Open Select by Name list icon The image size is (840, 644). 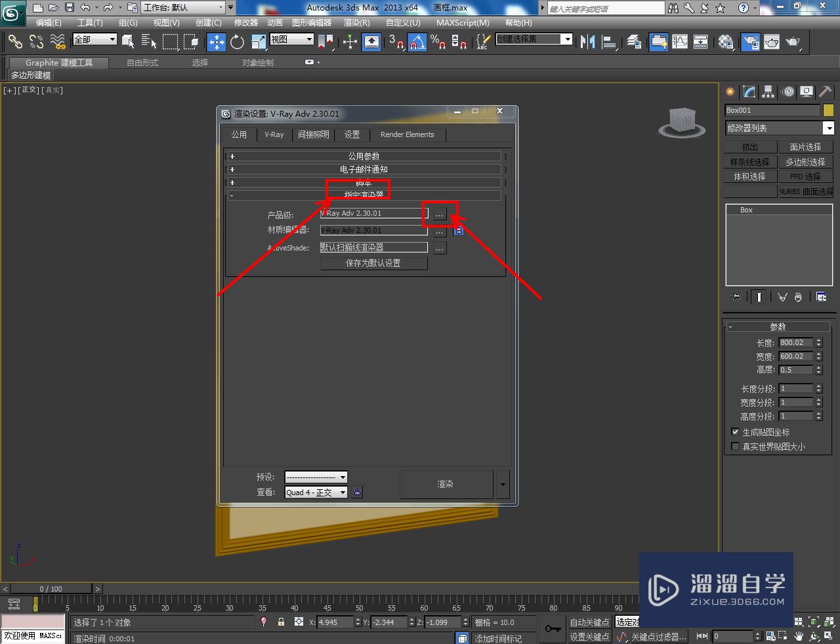(149, 42)
